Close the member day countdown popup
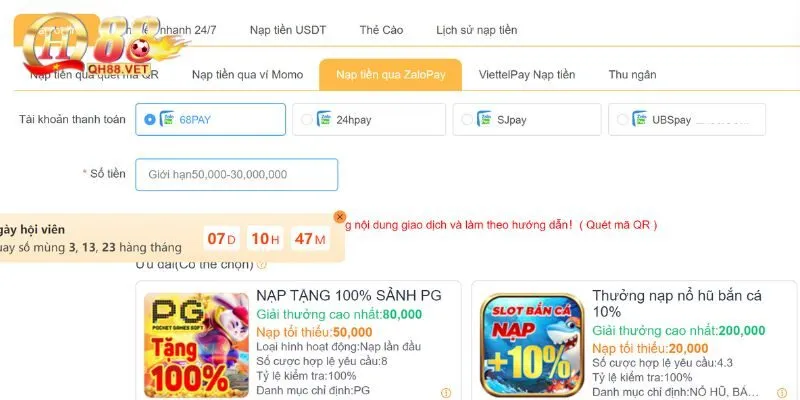 coord(340,217)
